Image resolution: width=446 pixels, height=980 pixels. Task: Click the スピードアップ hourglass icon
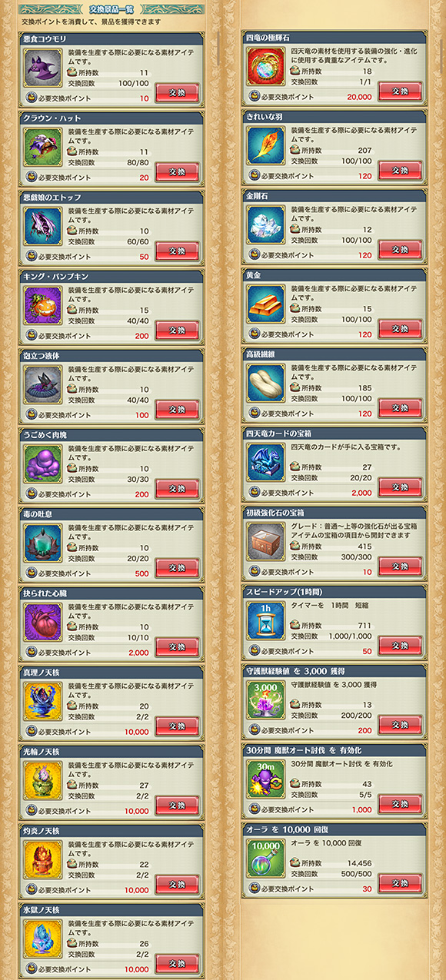[x=266, y=620]
